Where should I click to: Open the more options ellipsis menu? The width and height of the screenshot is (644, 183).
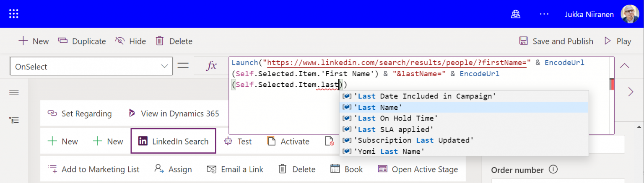544,14
